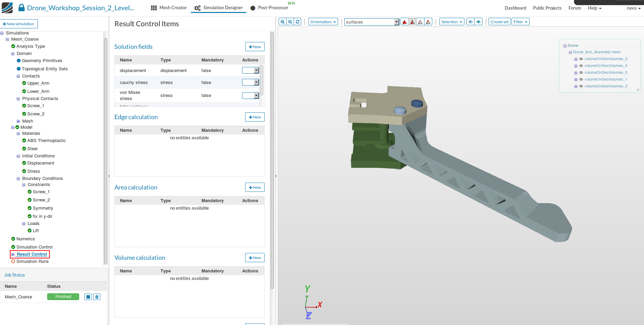Screen dimensions: 644x325
Task: Click the hide selection crossed-eye icon
Action: click(471, 22)
